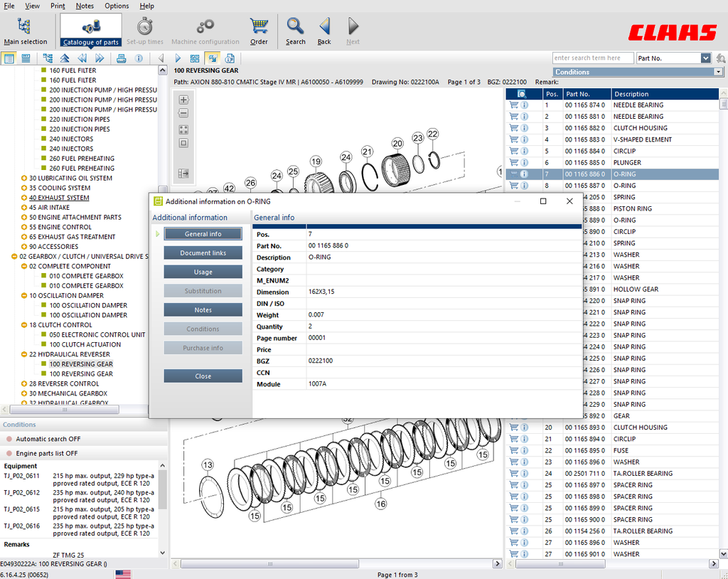
Task: Add CIRCLIP position 5 to cart
Action: pyautogui.click(x=513, y=151)
